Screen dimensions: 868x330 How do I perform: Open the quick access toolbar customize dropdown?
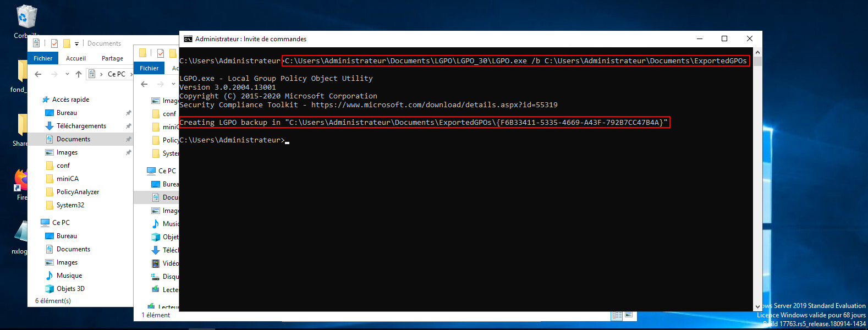76,43
